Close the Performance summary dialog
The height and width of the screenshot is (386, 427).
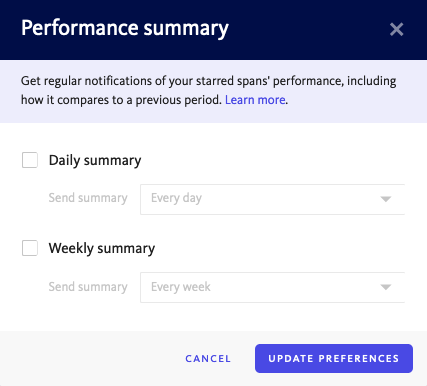coord(396,29)
